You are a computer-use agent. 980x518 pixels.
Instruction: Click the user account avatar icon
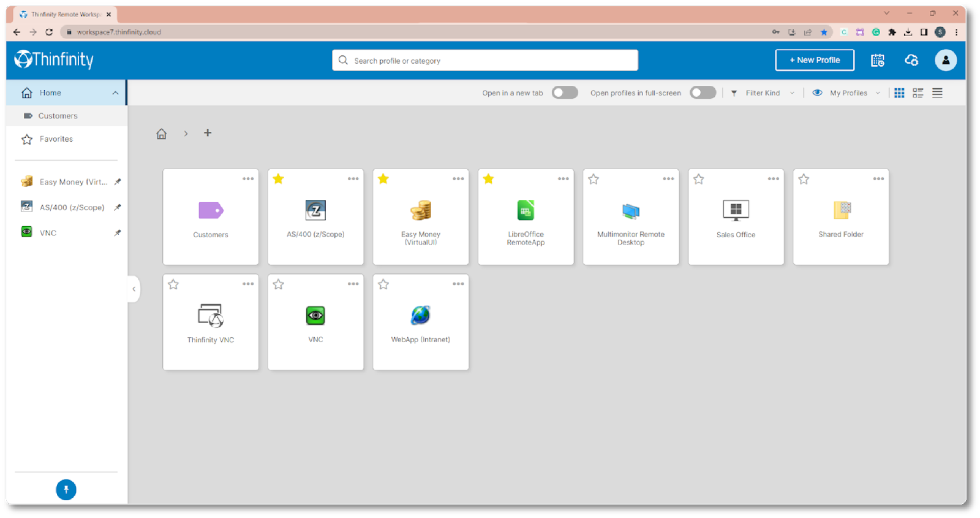pos(945,60)
